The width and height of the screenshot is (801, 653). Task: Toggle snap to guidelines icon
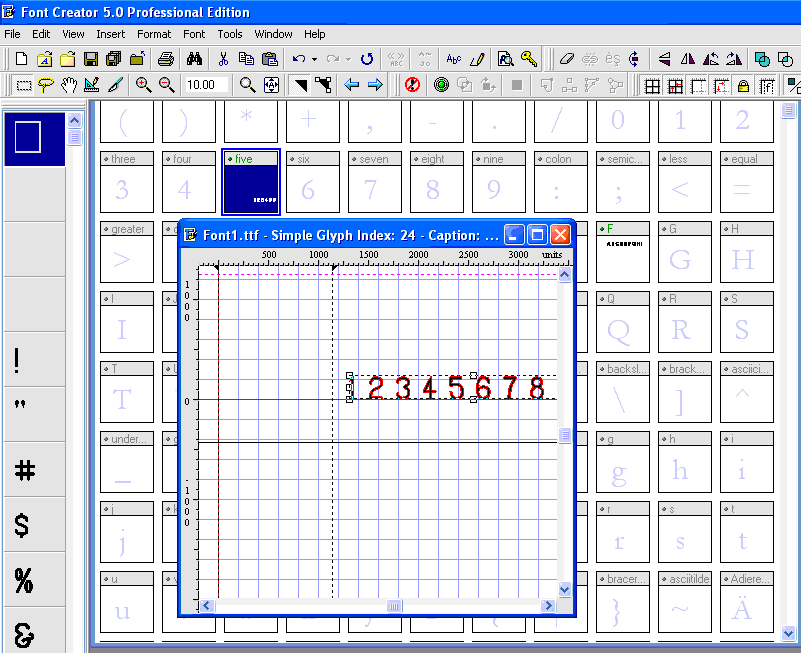pyautogui.click(x=721, y=86)
